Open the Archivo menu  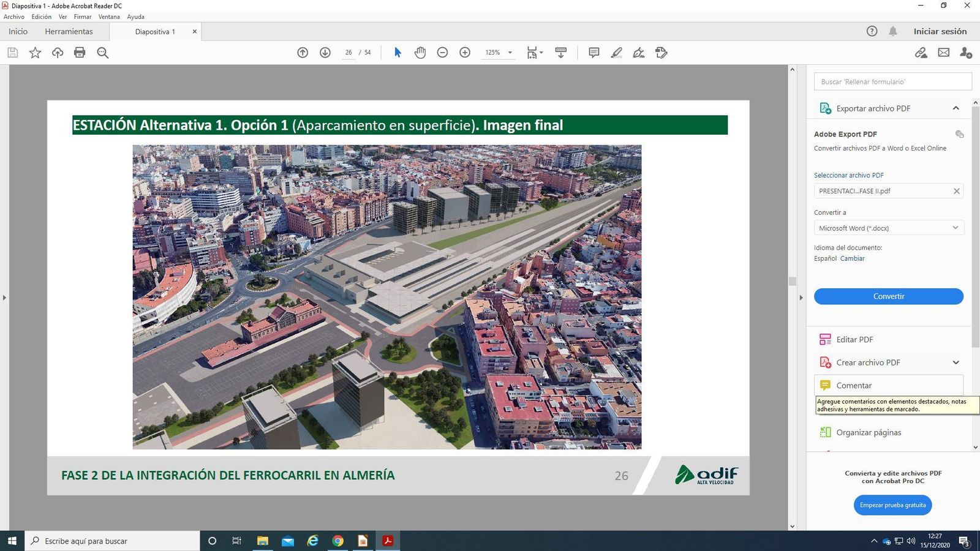coord(13,17)
